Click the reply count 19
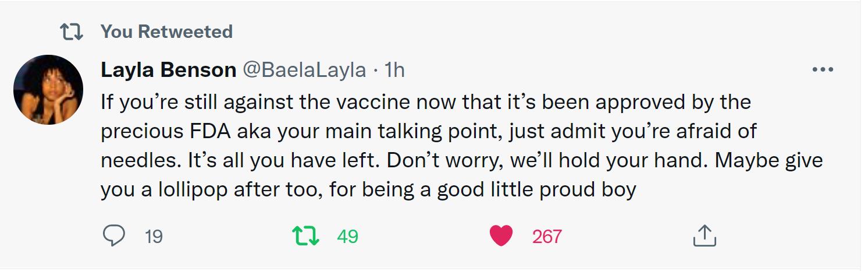868x271 pixels. [x=154, y=237]
